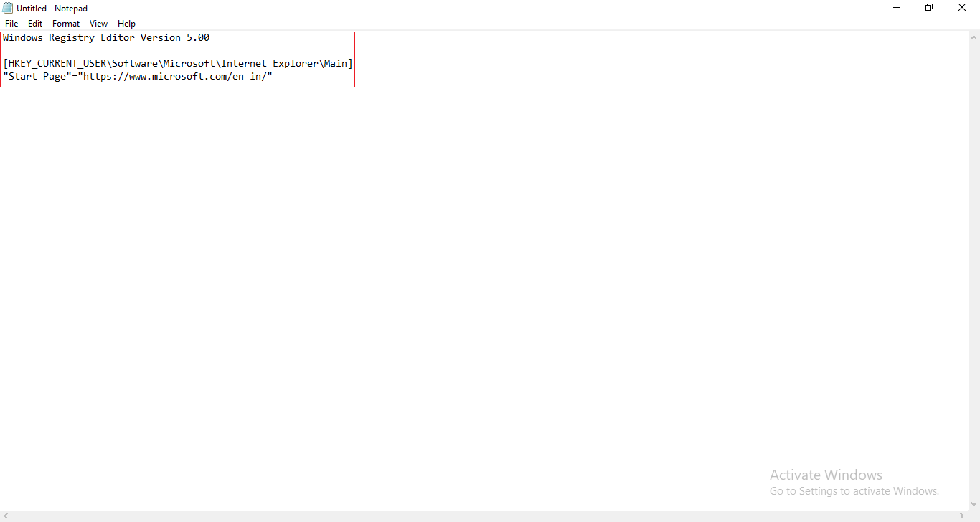Click on the HKEY_CURRENT_USER text
Image resolution: width=980 pixels, height=522 pixels.
(57, 64)
